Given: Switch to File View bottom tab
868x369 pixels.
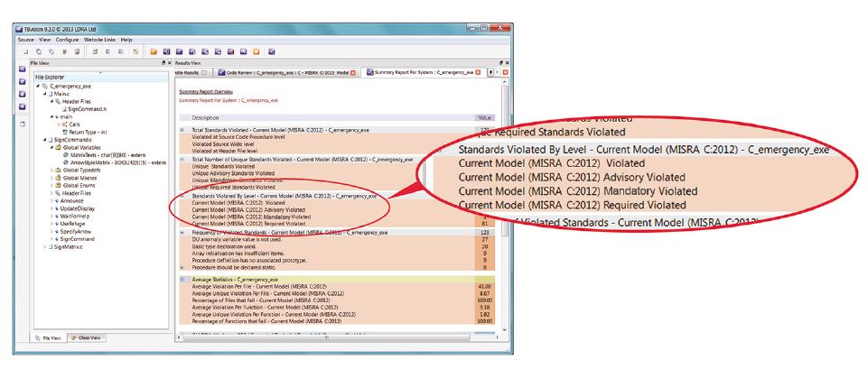Looking at the screenshot, I should 46,337.
